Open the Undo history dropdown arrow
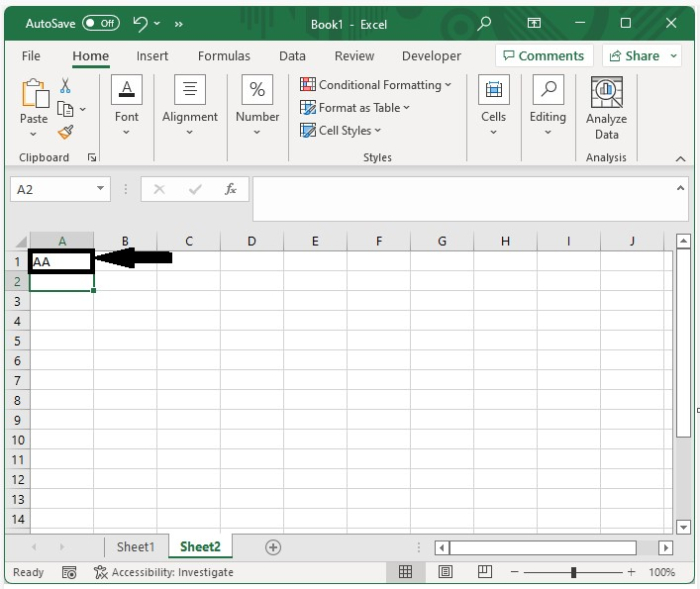 pos(157,23)
